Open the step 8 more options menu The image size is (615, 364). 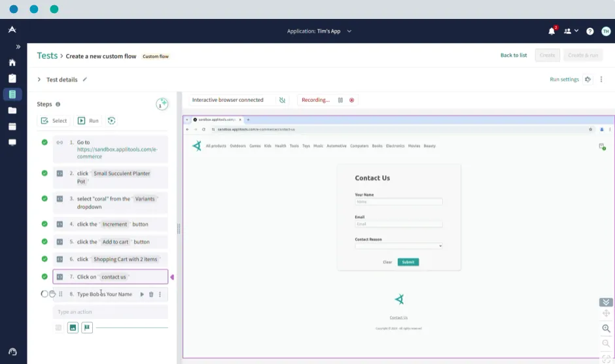point(160,294)
